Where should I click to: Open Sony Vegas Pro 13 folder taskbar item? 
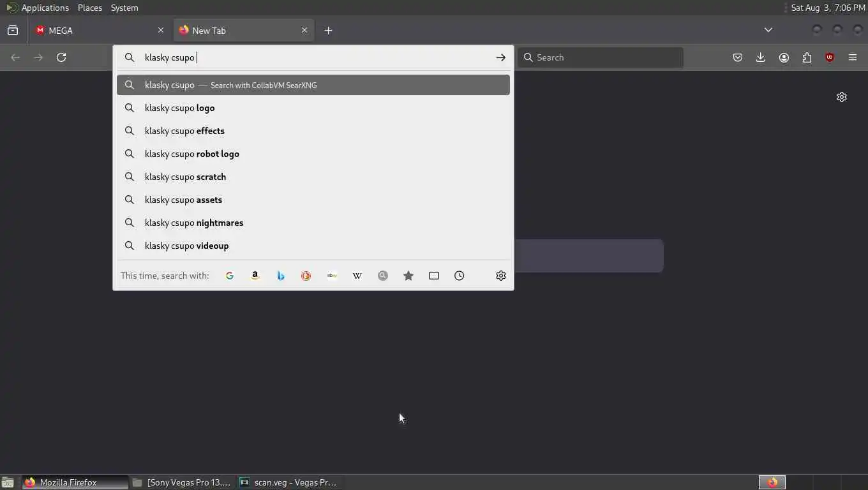point(183,482)
